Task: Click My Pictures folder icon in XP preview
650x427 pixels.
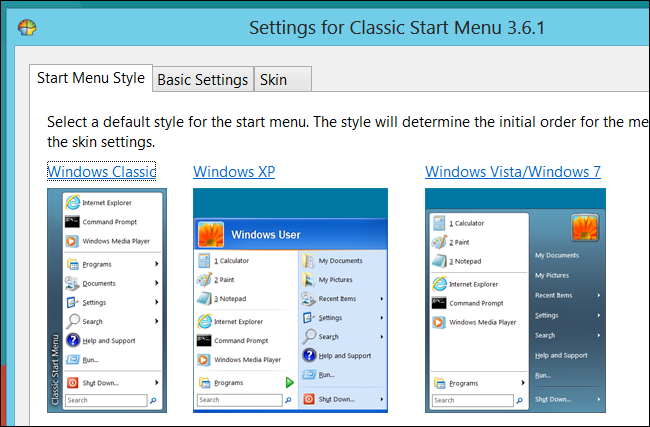Action: coord(308,279)
